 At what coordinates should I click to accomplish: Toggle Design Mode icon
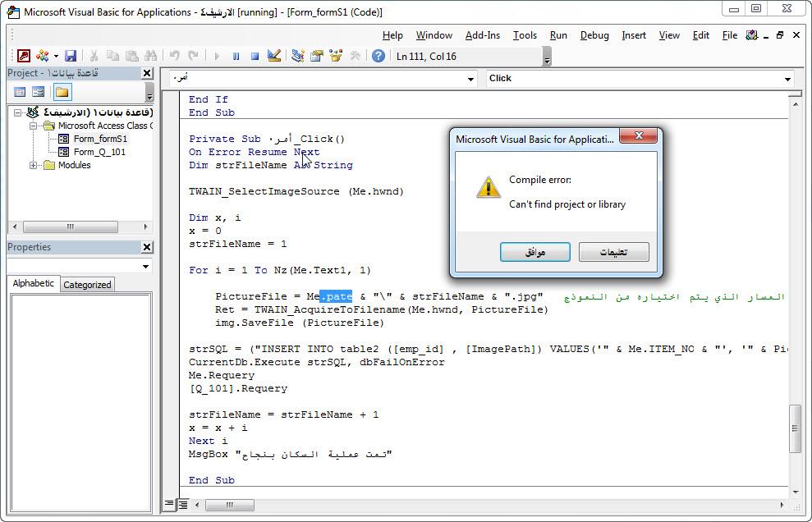pos(274,56)
